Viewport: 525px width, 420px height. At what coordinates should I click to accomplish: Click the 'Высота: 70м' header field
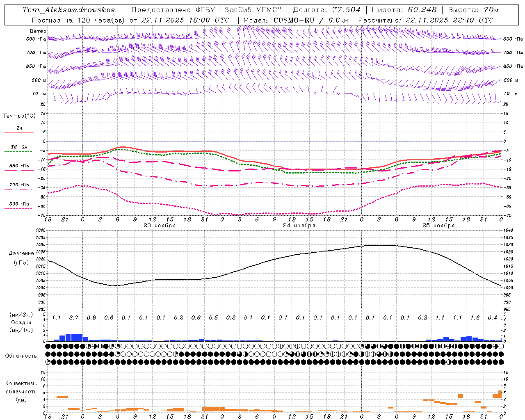(x=473, y=10)
